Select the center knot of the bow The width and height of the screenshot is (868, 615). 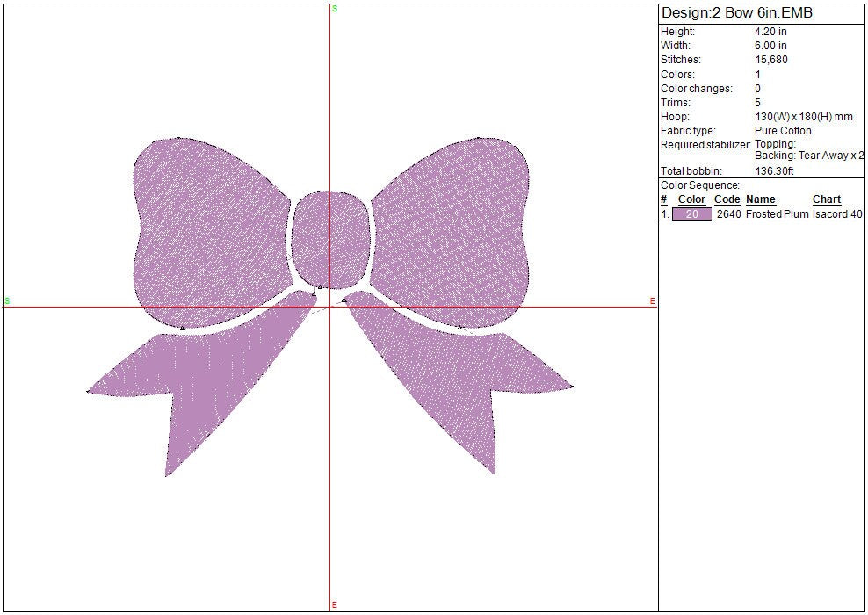330,235
